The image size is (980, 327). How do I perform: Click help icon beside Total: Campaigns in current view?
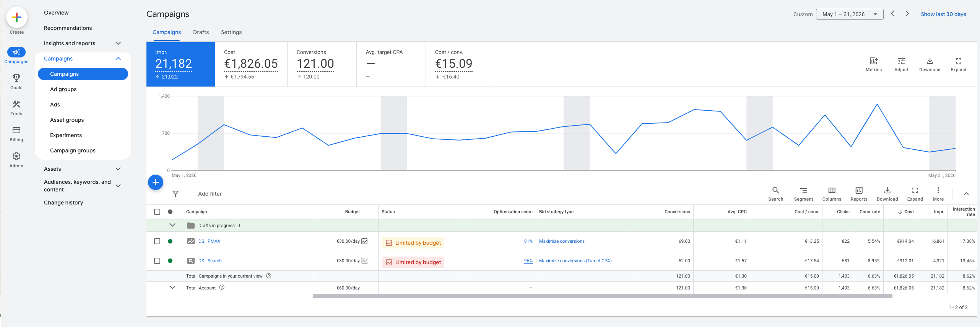coord(269,276)
